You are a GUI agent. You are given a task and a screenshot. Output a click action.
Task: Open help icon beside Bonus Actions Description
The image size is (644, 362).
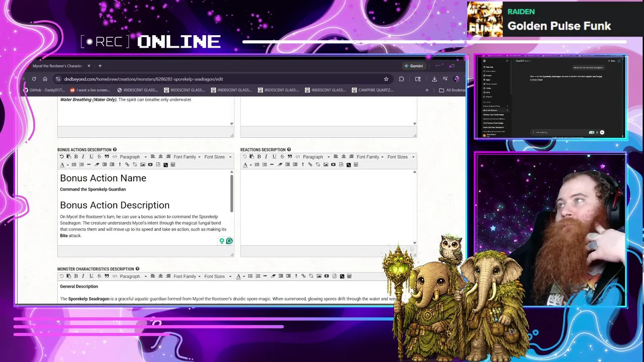(115, 149)
